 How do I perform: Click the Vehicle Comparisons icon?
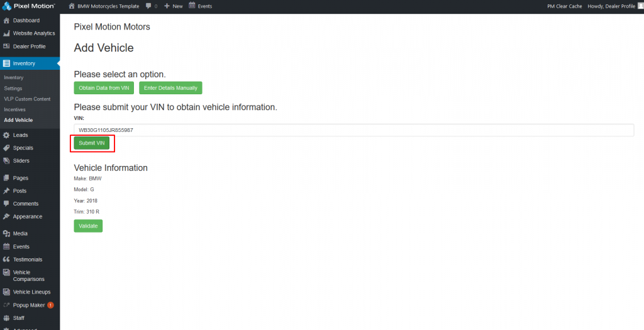point(6,272)
